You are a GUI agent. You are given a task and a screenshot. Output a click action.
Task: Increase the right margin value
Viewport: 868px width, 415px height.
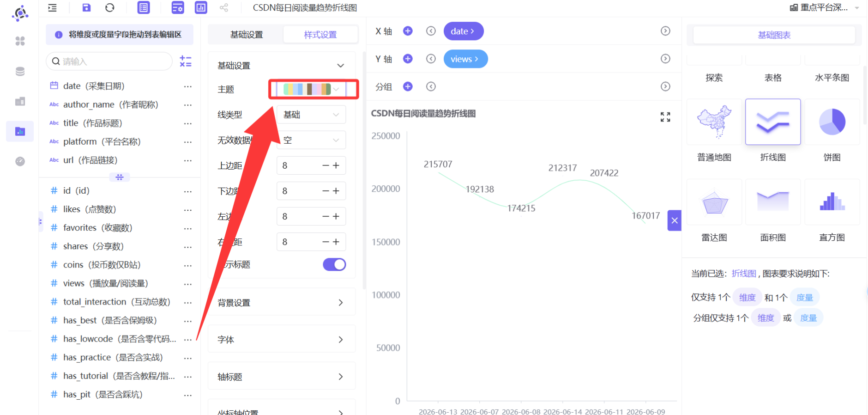click(336, 242)
